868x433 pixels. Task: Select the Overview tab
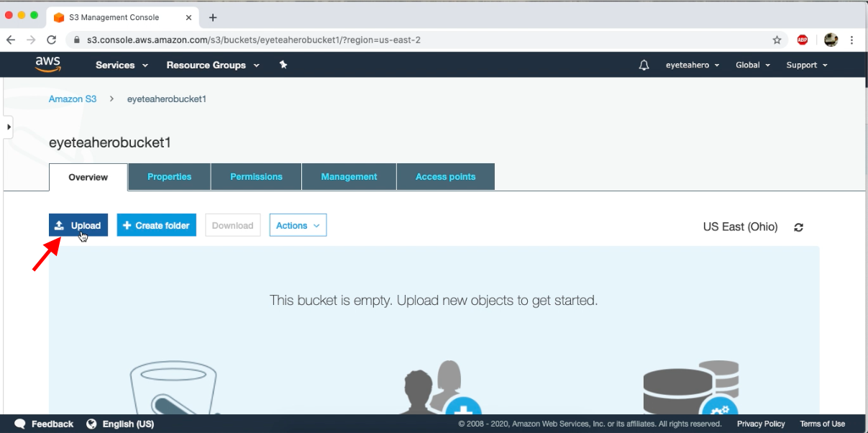point(88,177)
